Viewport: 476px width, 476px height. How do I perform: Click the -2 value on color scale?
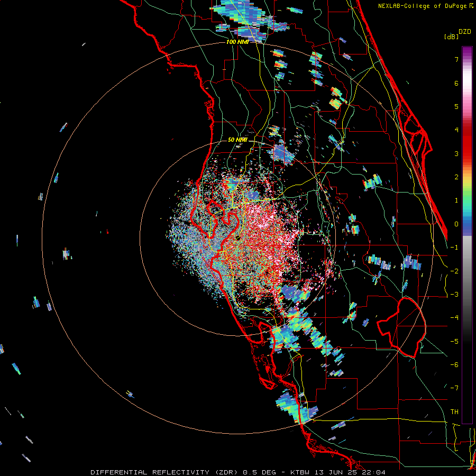454,271
